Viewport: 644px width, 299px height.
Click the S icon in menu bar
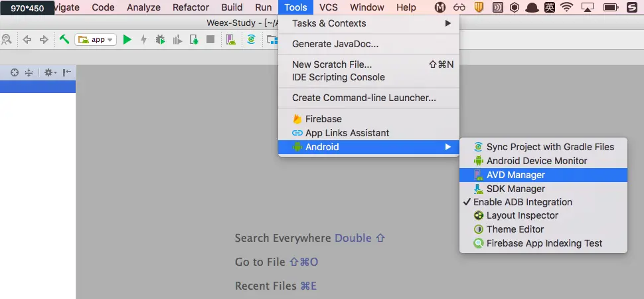click(x=631, y=7)
